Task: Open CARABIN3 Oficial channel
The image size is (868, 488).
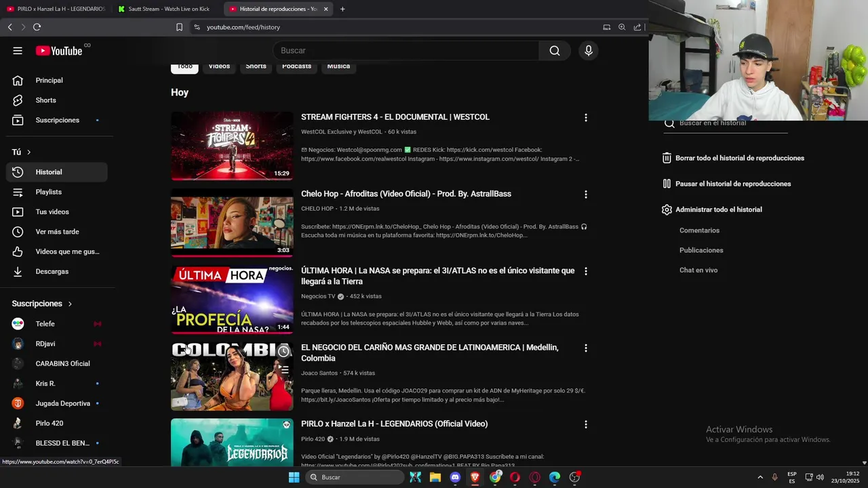Action: [x=57, y=363]
